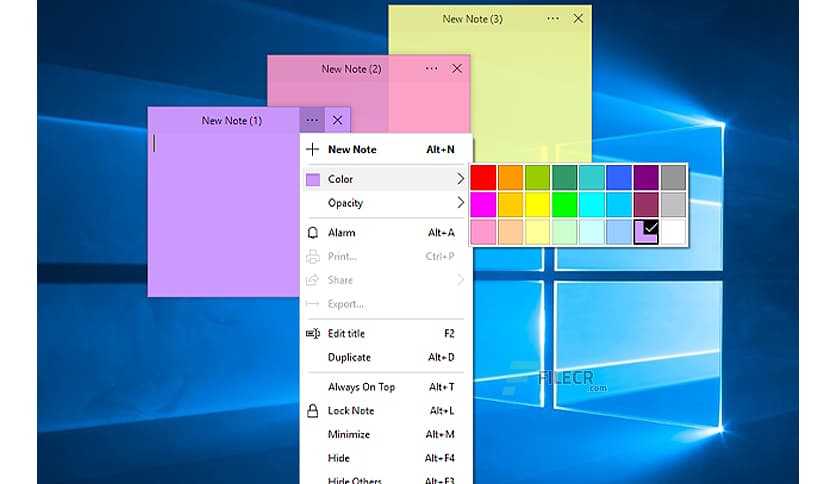Image resolution: width=836 pixels, height=484 pixels.
Task: Pick the dark gray swatch
Action: point(673,178)
